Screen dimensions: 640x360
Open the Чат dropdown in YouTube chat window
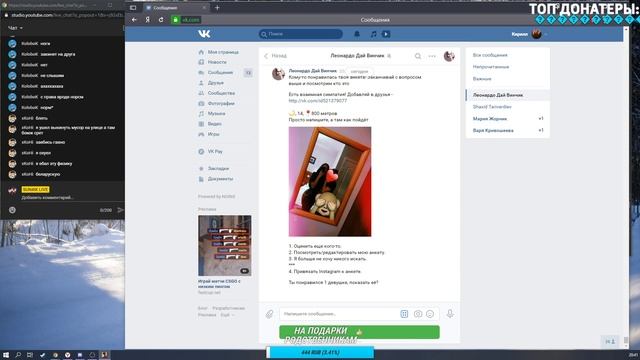pos(16,28)
